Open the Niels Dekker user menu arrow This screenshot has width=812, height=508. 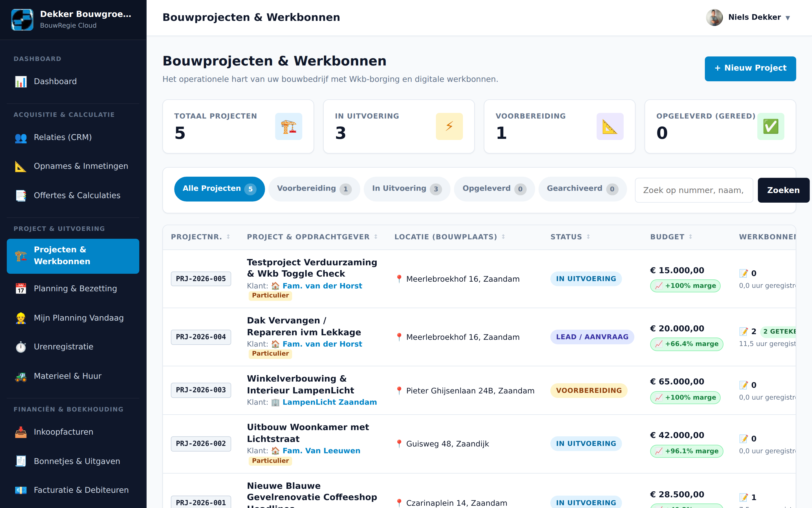tap(788, 18)
